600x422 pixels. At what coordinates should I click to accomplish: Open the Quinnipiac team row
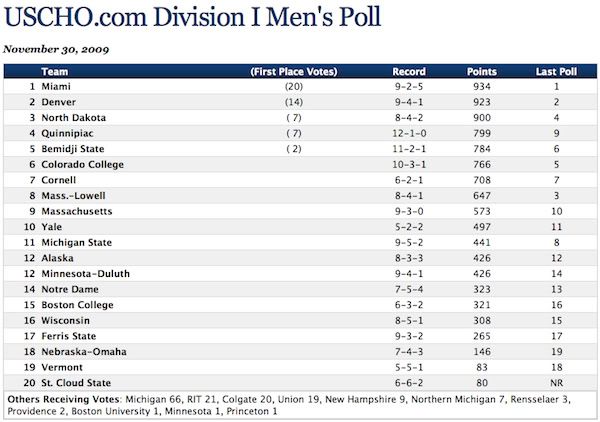click(67, 133)
